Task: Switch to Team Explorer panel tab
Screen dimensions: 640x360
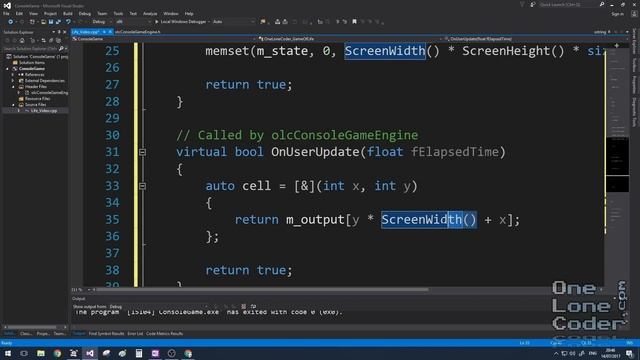Action: pos(59,333)
